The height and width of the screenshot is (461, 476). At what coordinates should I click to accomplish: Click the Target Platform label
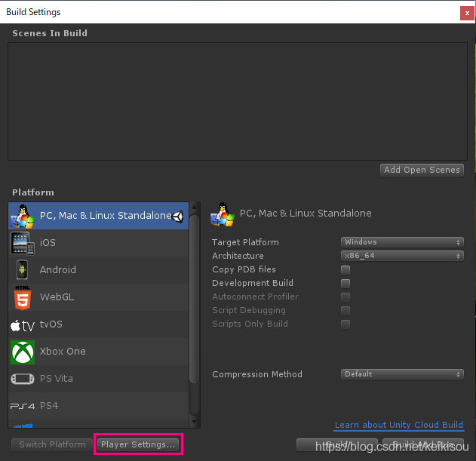pos(245,242)
